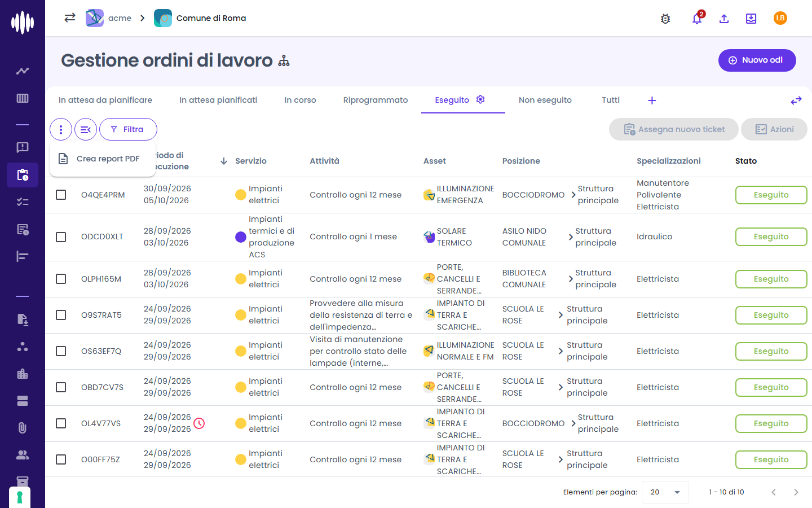
Task: Open the Gantt chart icon in sidebar
Action: coord(23,256)
